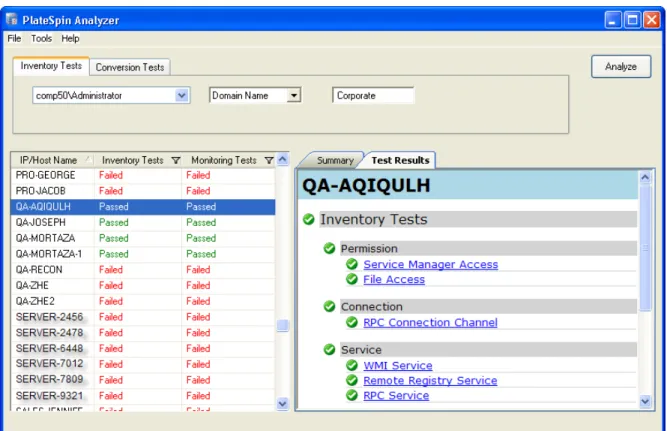
Task: Click the Test Results scrollbar thumb
Action: pos(645,248)
